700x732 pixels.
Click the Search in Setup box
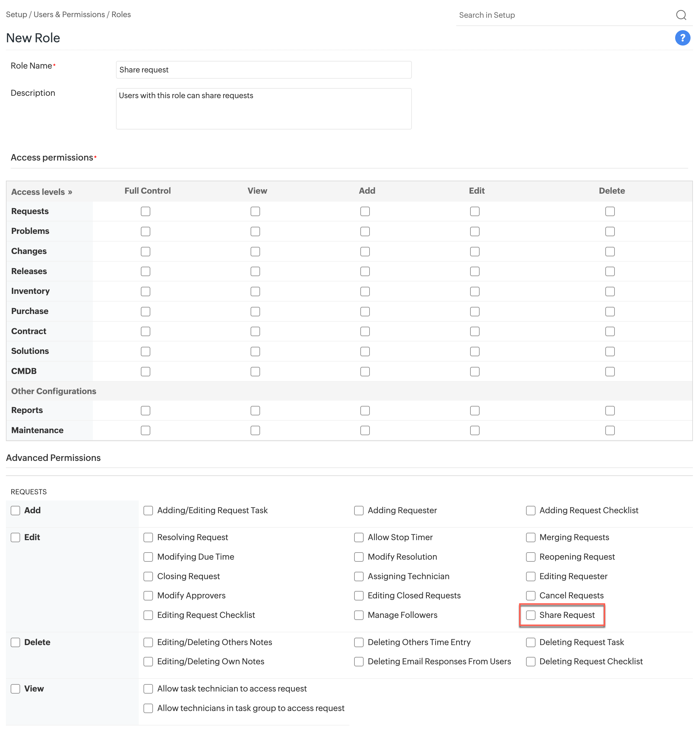click(x=560, y=15)
